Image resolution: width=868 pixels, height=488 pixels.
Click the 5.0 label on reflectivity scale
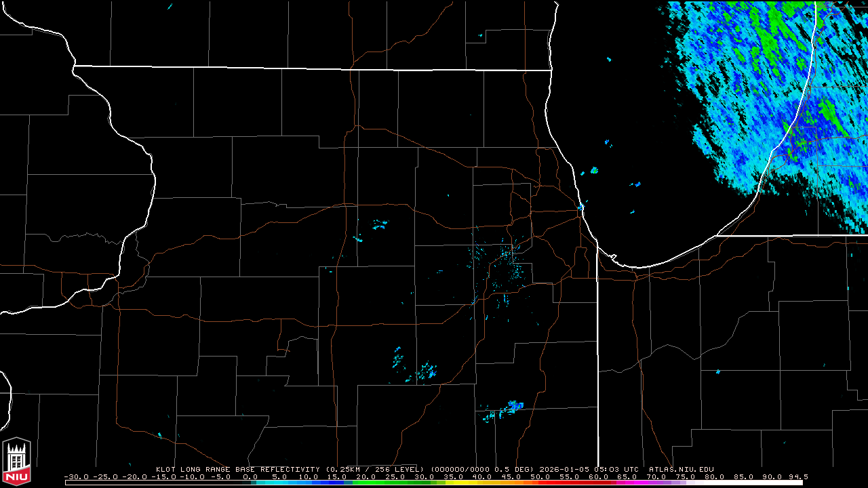pos(278,477)
